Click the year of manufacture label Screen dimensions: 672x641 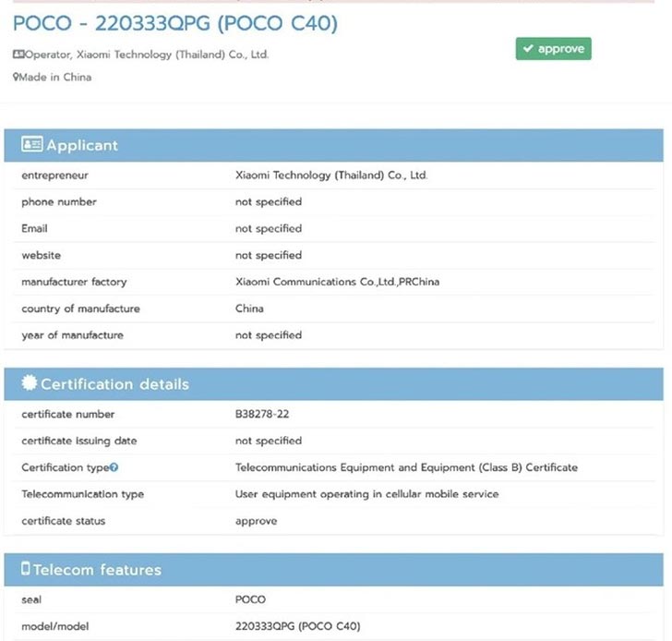[x=72, y=335]
